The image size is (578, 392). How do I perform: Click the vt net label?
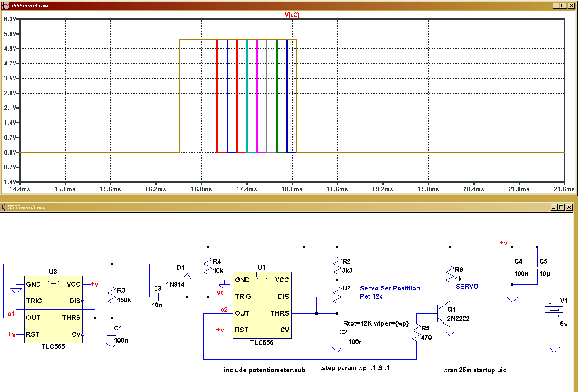(x=220, y=293)
